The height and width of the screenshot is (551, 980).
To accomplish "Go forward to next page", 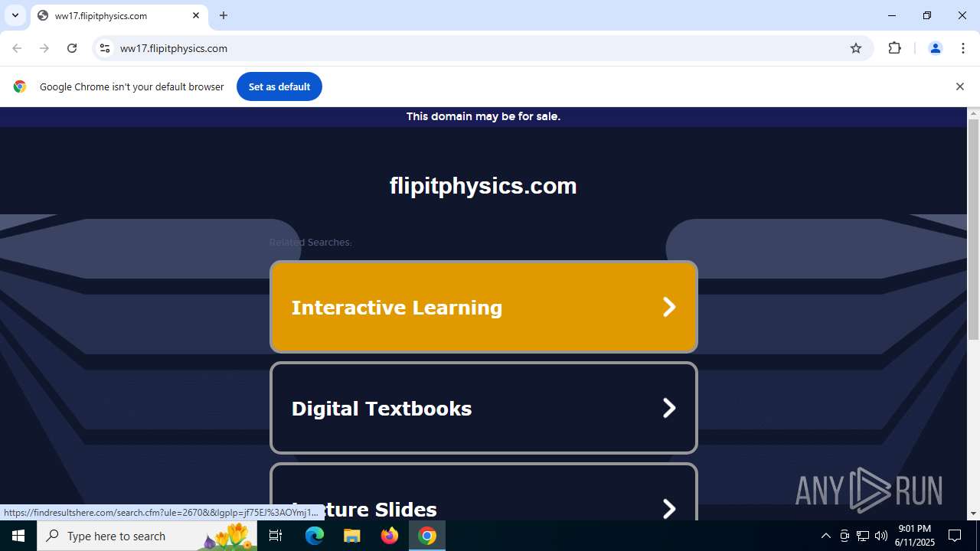I will tap(44, 48).
